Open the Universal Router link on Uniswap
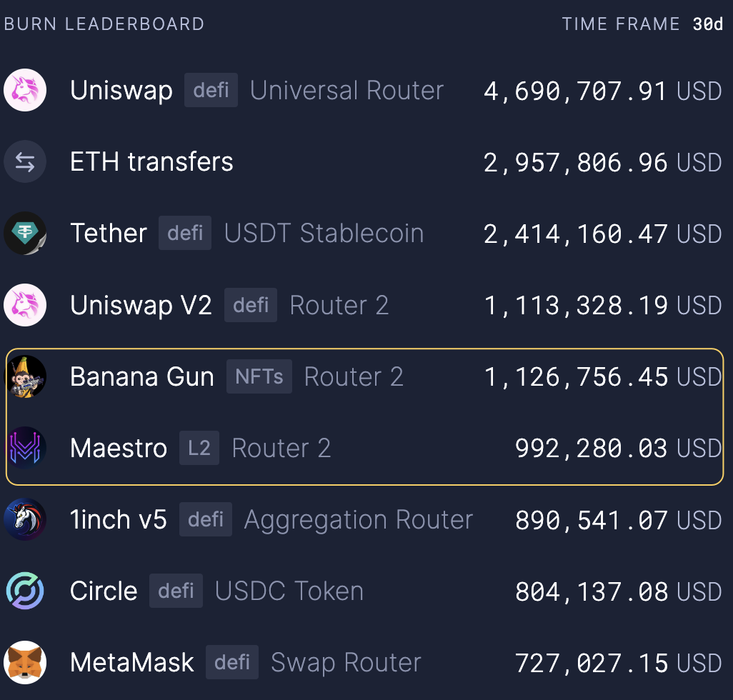Screen dimensions: 733x700 coord(346,90)
